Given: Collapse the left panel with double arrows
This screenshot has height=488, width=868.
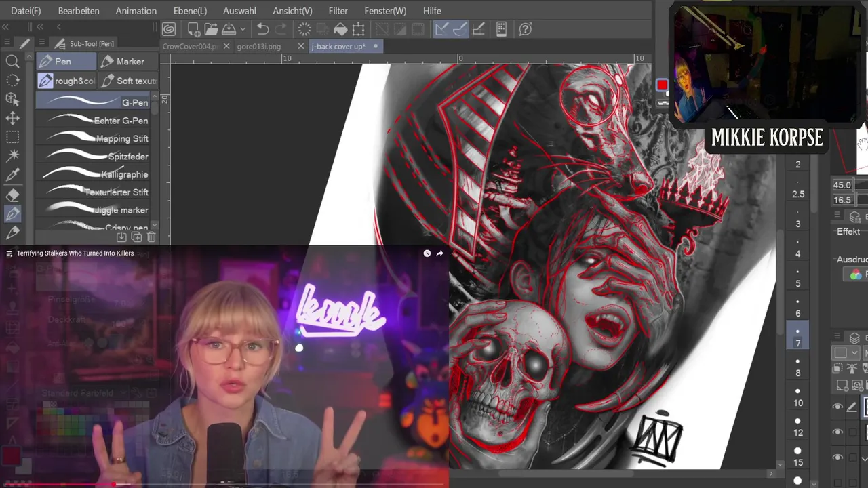Looking at the screenshot, I should 5,27.
